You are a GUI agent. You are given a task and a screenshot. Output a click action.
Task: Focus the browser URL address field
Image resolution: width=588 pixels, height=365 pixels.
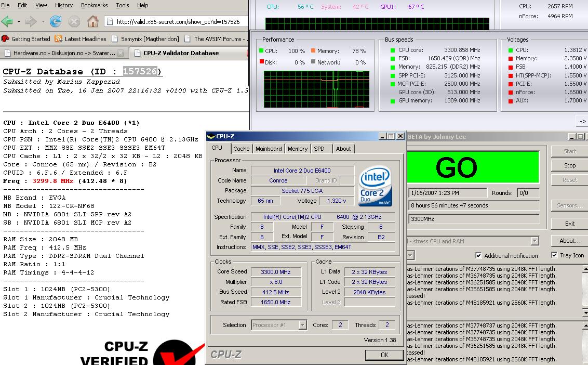tap(176, 22)
